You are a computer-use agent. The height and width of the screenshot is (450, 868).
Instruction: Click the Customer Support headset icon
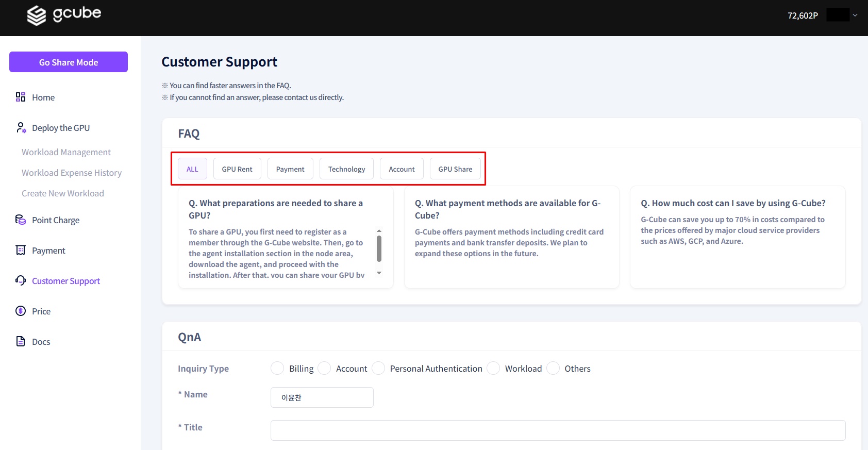point(21,280)
